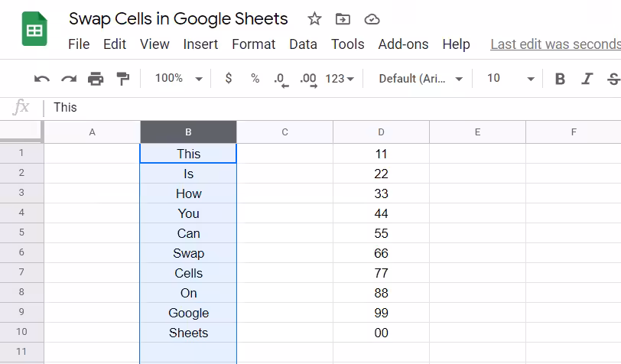Open the more number formats dropdown
The image size is (621, 364).
pos(340,79)
